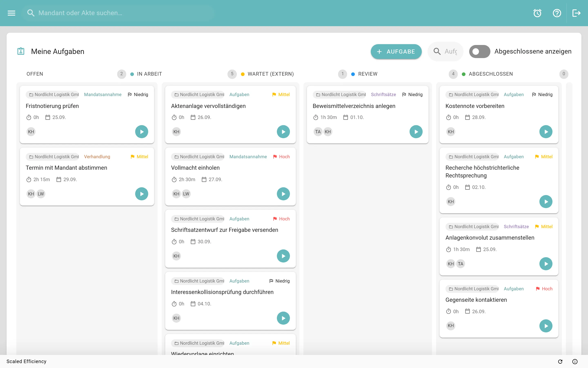Open Interessenkollisionsprüfung durchführen task title

(222, 292)
